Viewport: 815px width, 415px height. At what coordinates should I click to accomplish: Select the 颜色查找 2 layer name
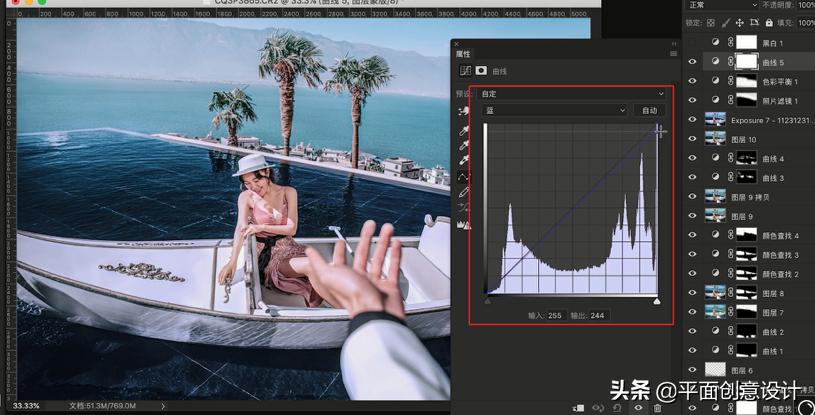[x=780, y=274]
